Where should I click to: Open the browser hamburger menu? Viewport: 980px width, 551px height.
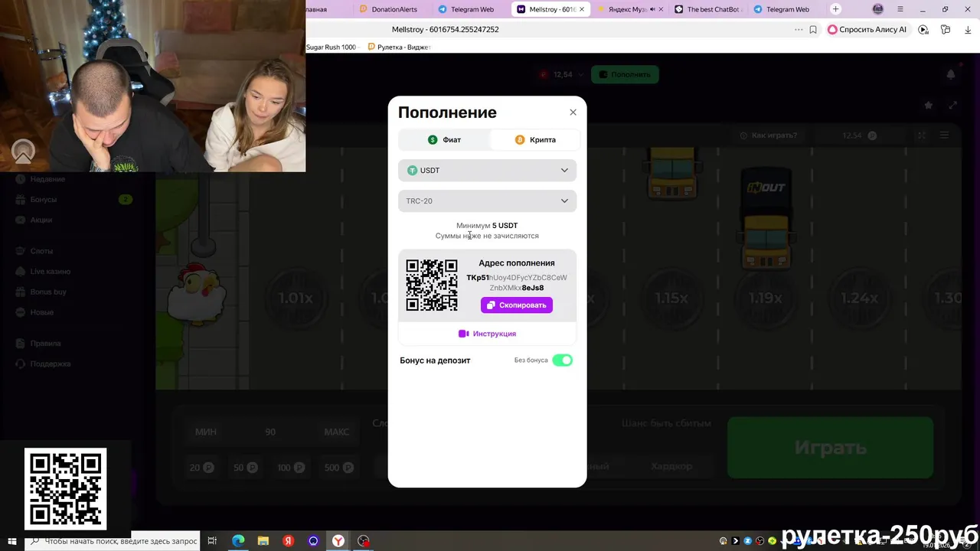pyautogui.click(x=901, y=9)
